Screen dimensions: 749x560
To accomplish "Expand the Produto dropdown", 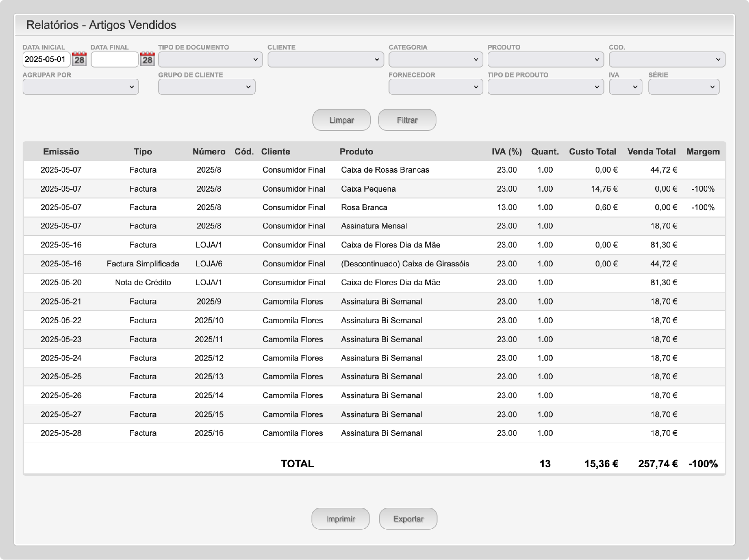I will (x=545, y=59).
